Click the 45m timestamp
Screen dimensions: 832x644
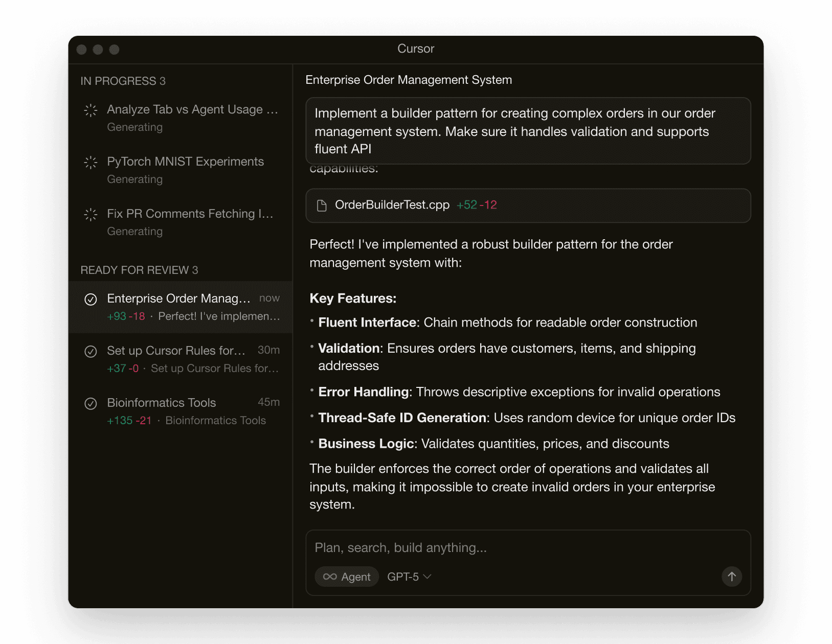268,402
